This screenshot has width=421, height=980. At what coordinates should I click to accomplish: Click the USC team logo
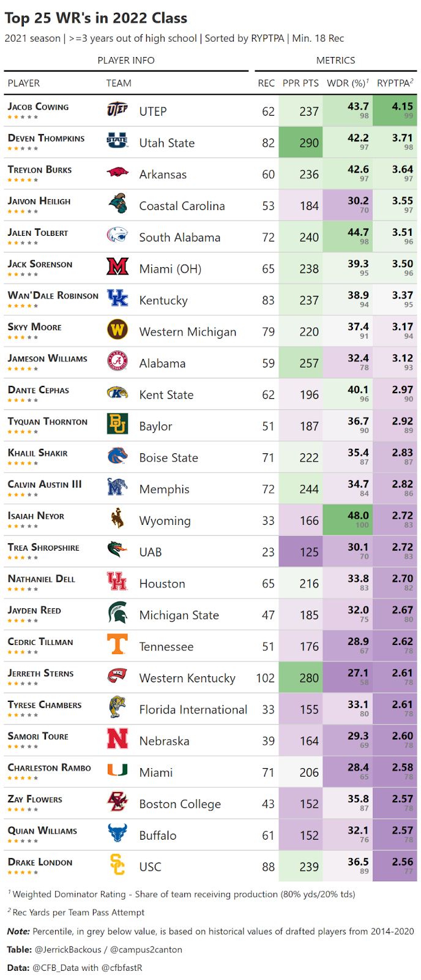pyautogui.click(x=117, y=865)
